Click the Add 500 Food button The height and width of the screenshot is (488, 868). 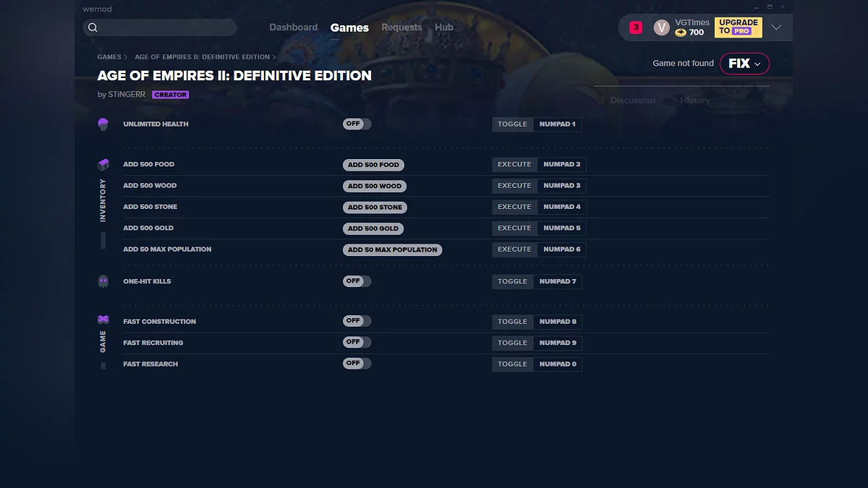[x=373, y=165]
